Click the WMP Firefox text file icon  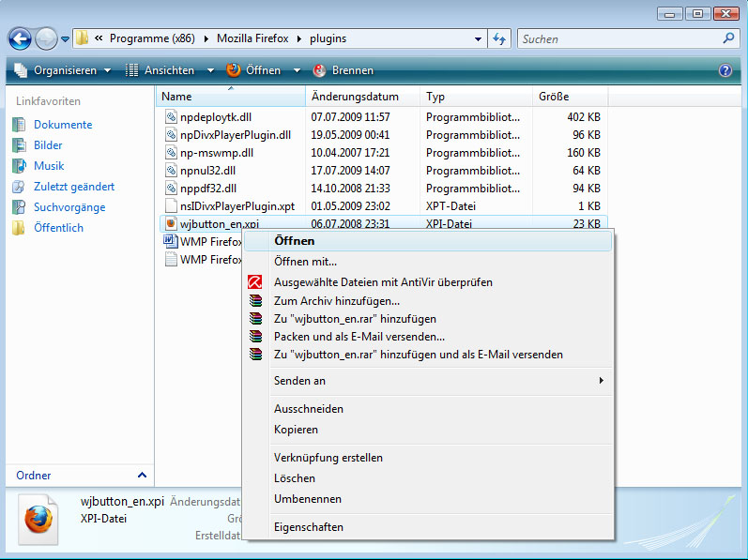[171, 259]
